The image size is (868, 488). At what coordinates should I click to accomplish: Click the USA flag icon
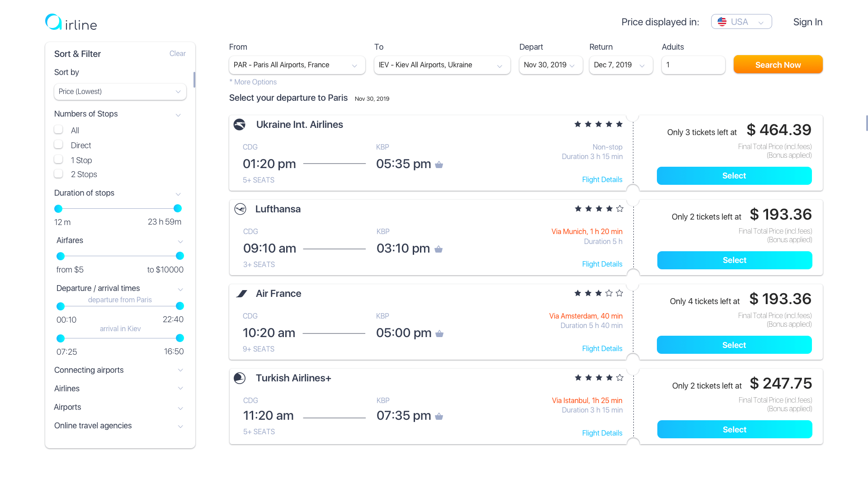[722, 22]
